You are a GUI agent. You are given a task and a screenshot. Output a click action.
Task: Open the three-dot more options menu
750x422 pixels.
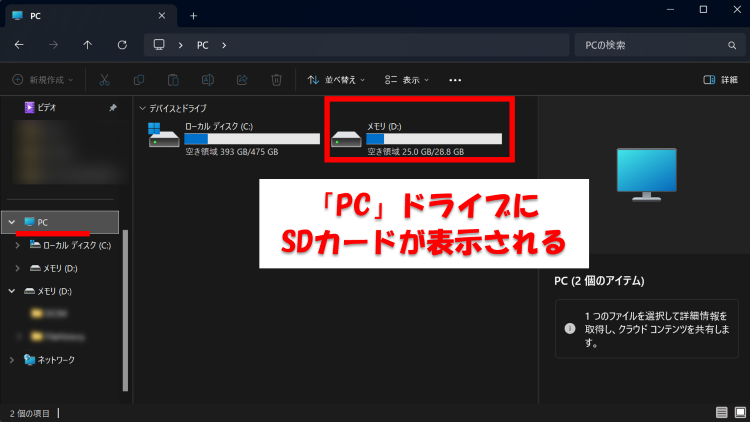click(455, 80)
